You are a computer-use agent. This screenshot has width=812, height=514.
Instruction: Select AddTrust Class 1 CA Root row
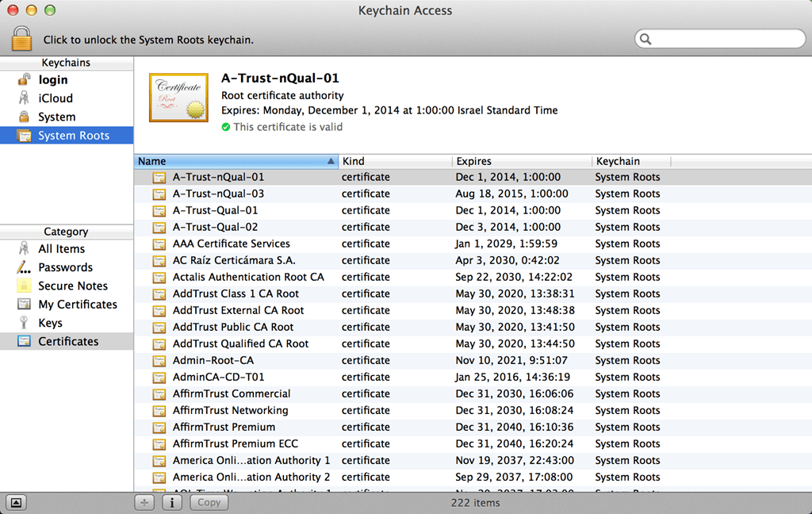(473, 293)
